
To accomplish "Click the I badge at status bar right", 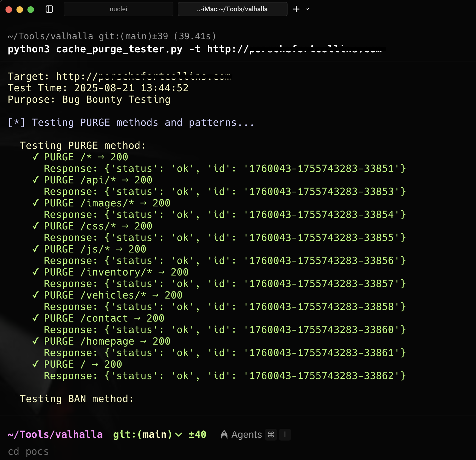I will coord(285,435).
